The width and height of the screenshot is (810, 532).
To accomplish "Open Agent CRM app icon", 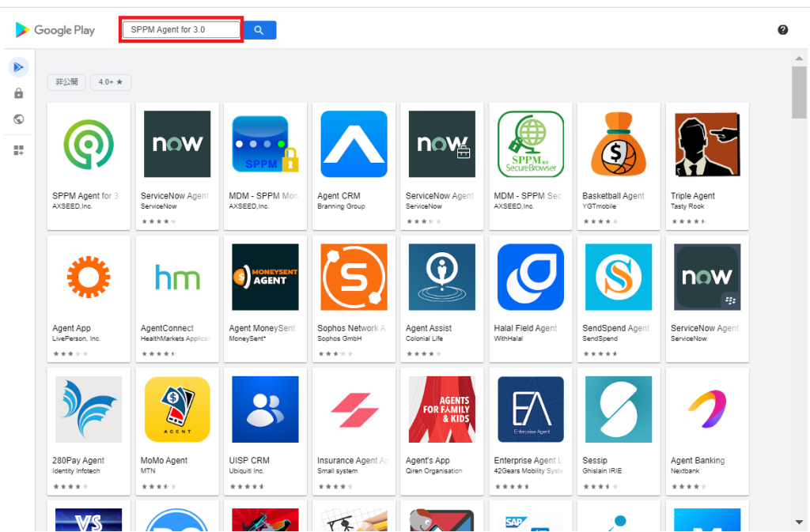I will [x=354, y=144].
